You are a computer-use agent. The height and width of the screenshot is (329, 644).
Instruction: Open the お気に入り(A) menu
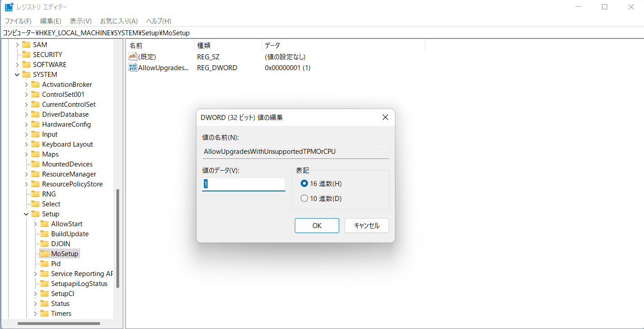click(119, 21)
